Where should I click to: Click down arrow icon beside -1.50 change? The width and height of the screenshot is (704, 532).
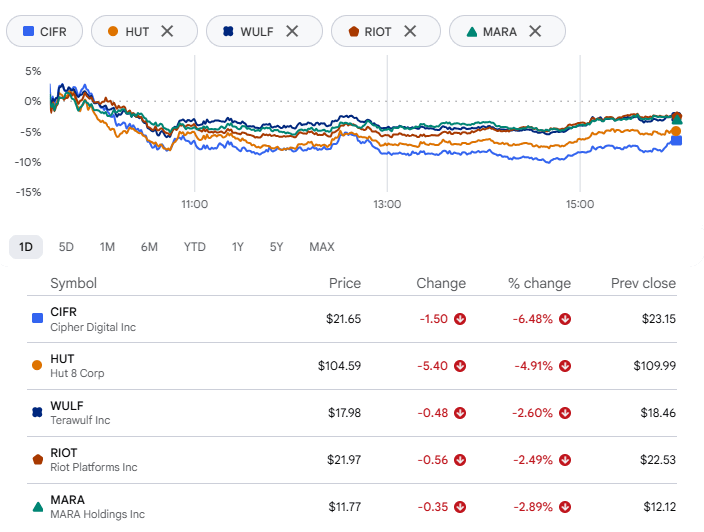tap(460, 319)
